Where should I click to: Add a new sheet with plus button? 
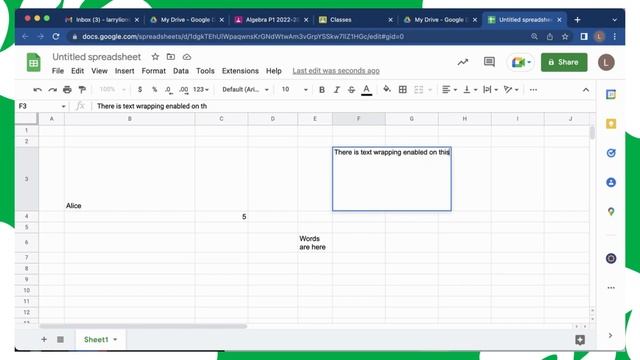click(44, 339)
